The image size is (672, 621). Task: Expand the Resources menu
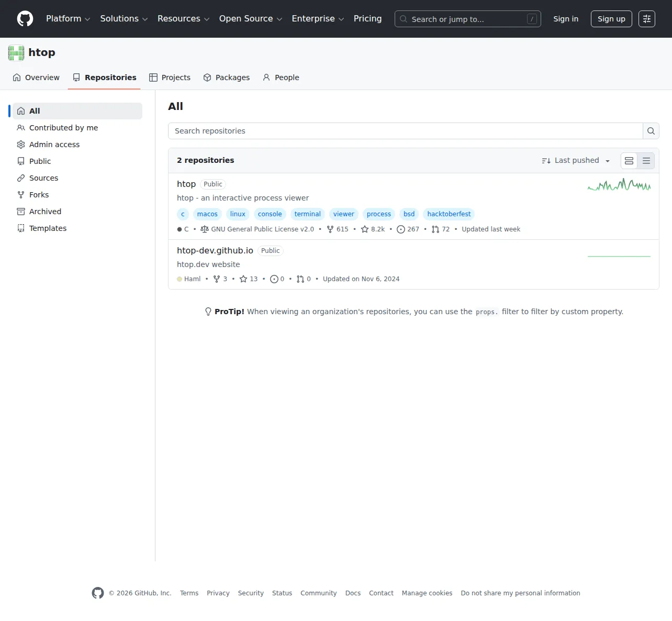tap(184, 19)
